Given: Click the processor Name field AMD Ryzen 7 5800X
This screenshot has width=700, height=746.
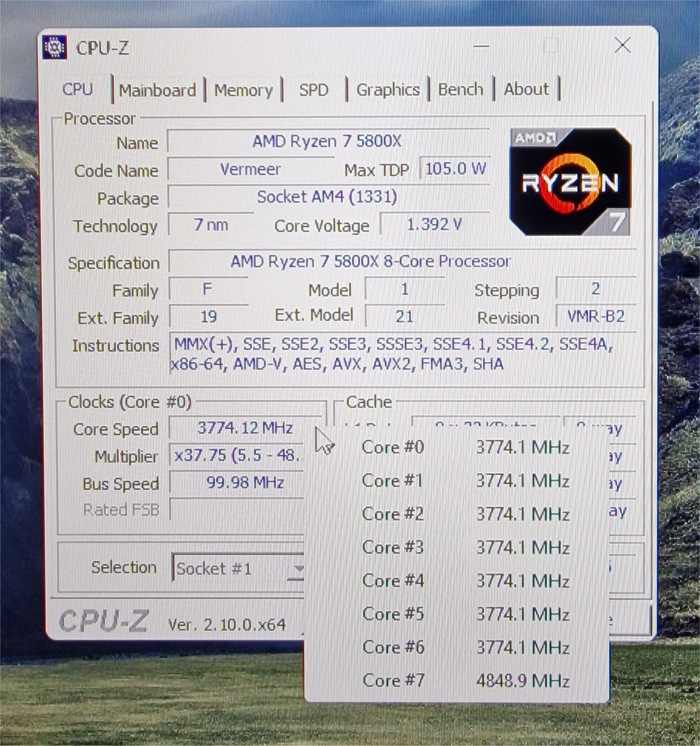Looking at the screenshot, I should [328, 142].
